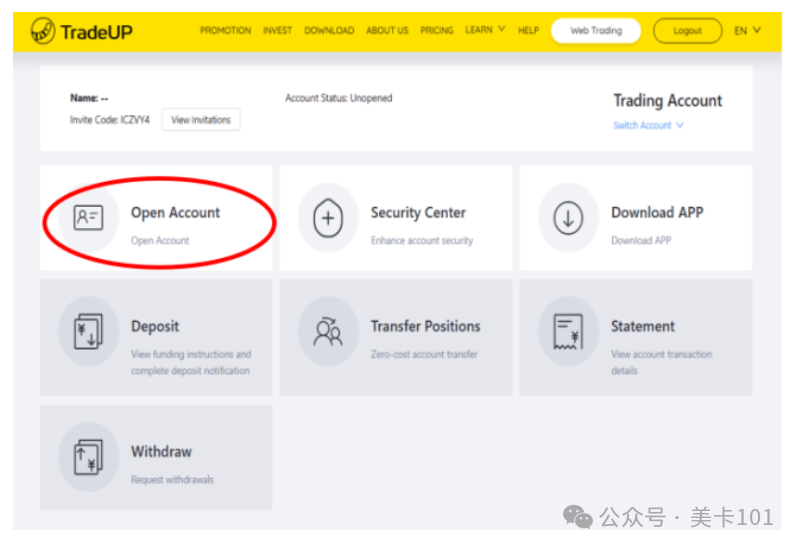Open the PRICING page
The image size is (799, 549).
coord(437,31)
